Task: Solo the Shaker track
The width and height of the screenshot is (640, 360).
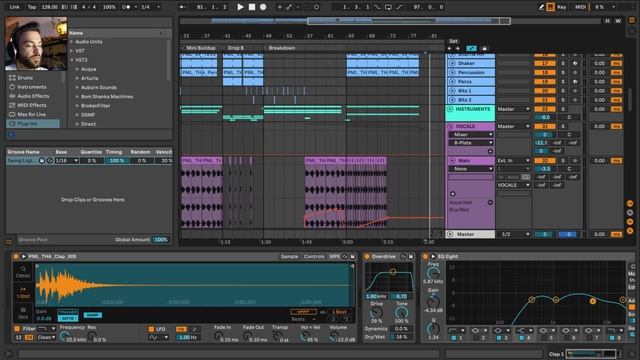Action: point(563,63)
